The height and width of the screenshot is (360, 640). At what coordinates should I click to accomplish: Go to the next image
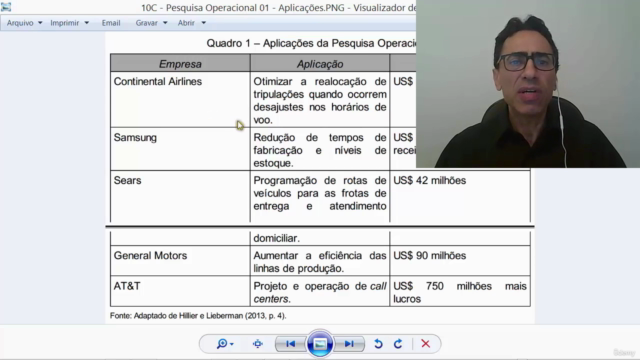coord(349,344)
